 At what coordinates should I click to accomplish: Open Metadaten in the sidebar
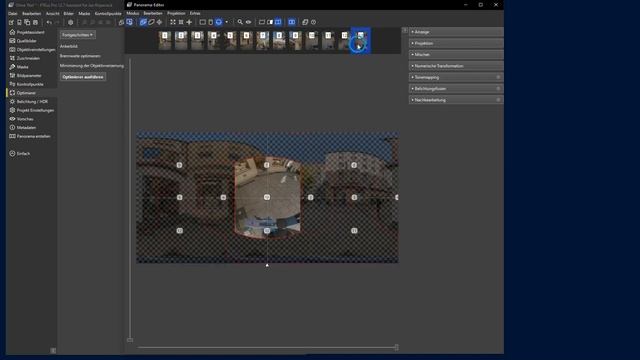click(22, 128)
